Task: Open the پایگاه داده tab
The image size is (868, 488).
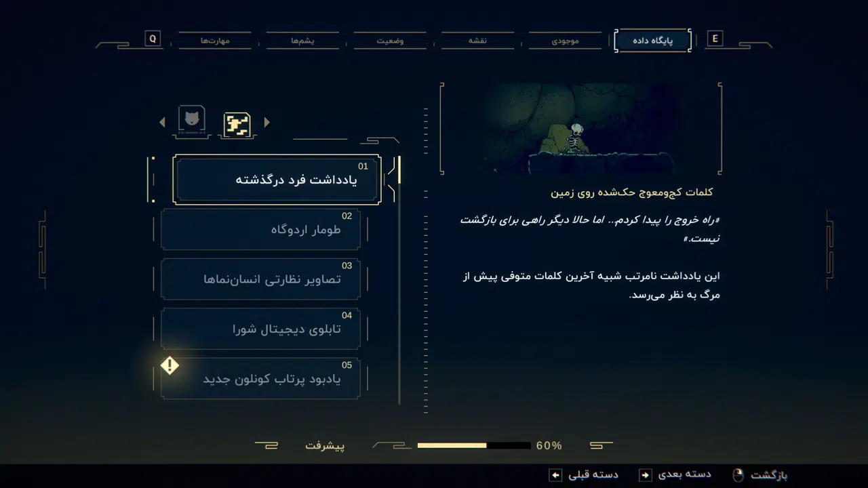Action: [652, 41]
